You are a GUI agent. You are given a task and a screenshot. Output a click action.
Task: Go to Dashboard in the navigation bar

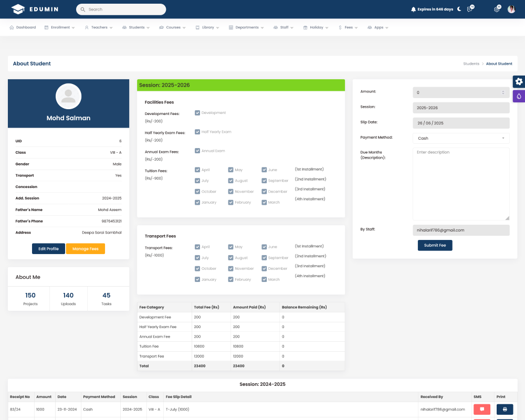tap(23, 27)
